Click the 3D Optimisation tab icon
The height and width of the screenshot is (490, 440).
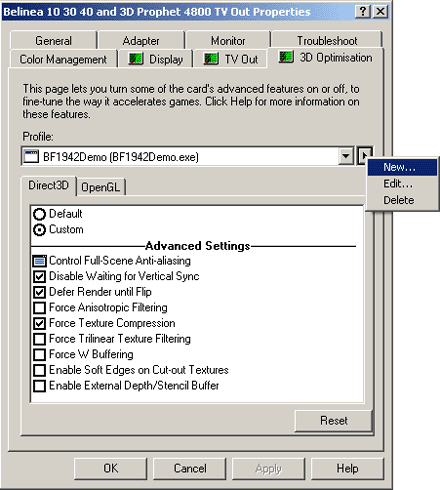(x=286, y=57)
